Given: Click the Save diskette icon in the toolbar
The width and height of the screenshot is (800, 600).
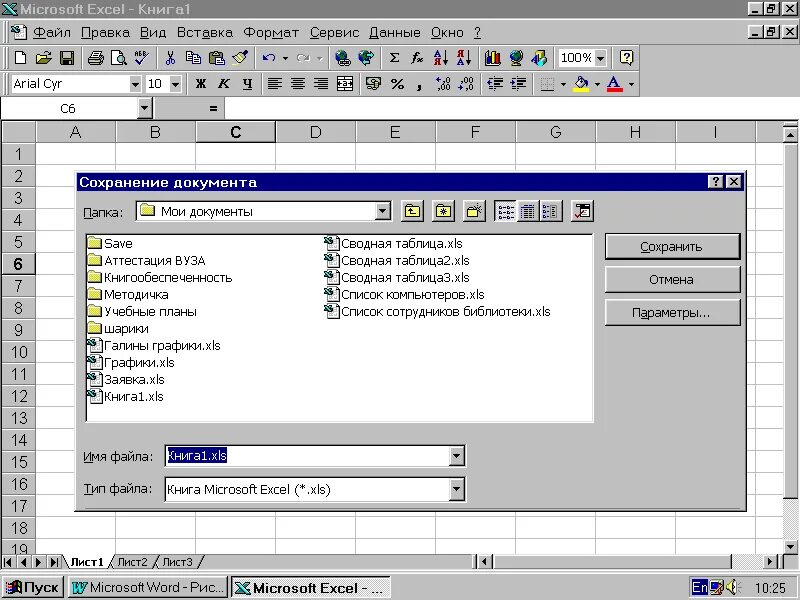Looking at the screenshot, I should (x=67, y=58).
